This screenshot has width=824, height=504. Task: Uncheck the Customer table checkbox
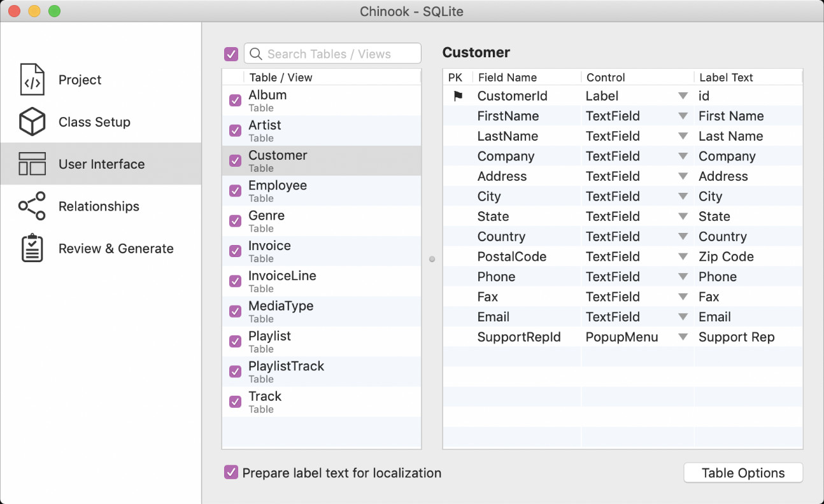236,160
